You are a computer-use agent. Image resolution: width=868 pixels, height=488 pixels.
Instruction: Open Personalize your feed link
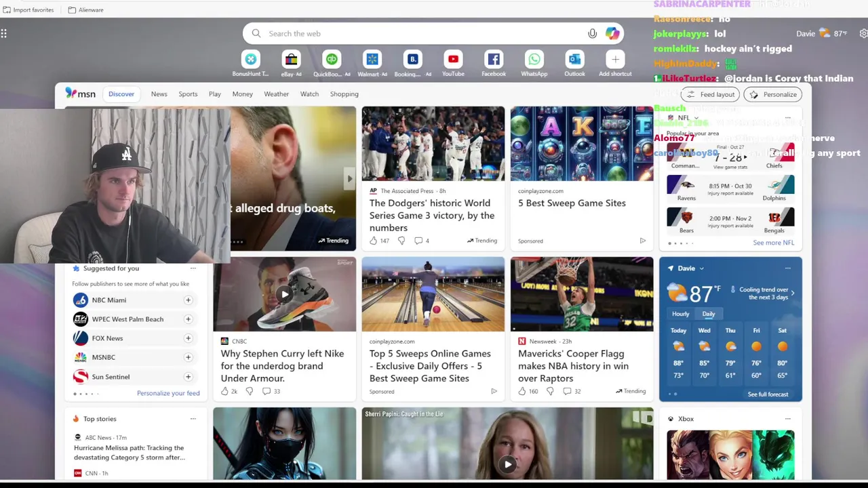coord(168,393)
